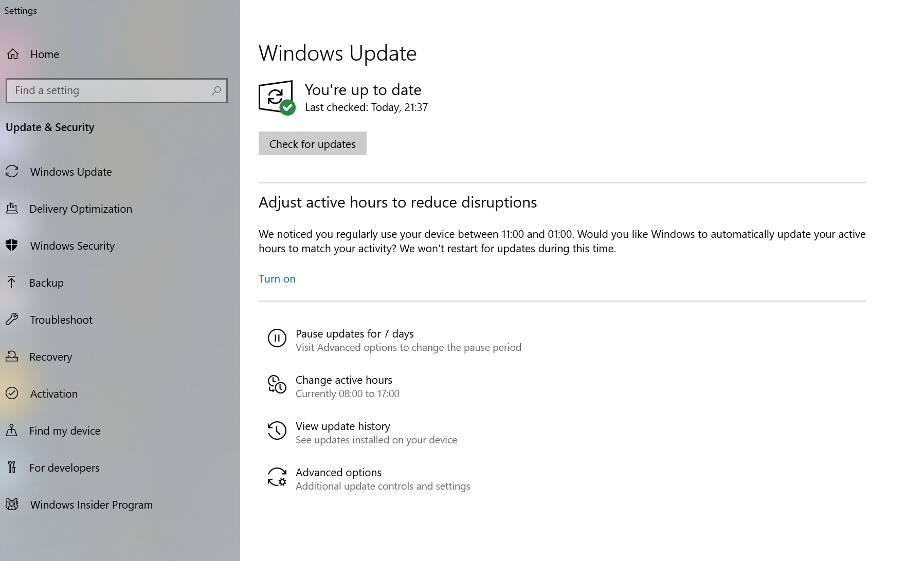Open For developers settings
The image size is (924, 561).
pos(64,467)
